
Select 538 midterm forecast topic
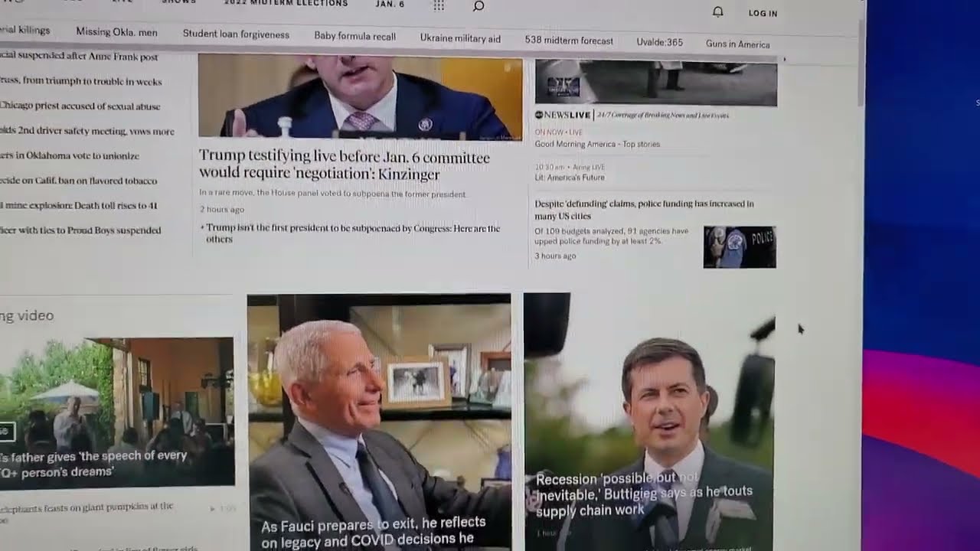coord(569,41)
